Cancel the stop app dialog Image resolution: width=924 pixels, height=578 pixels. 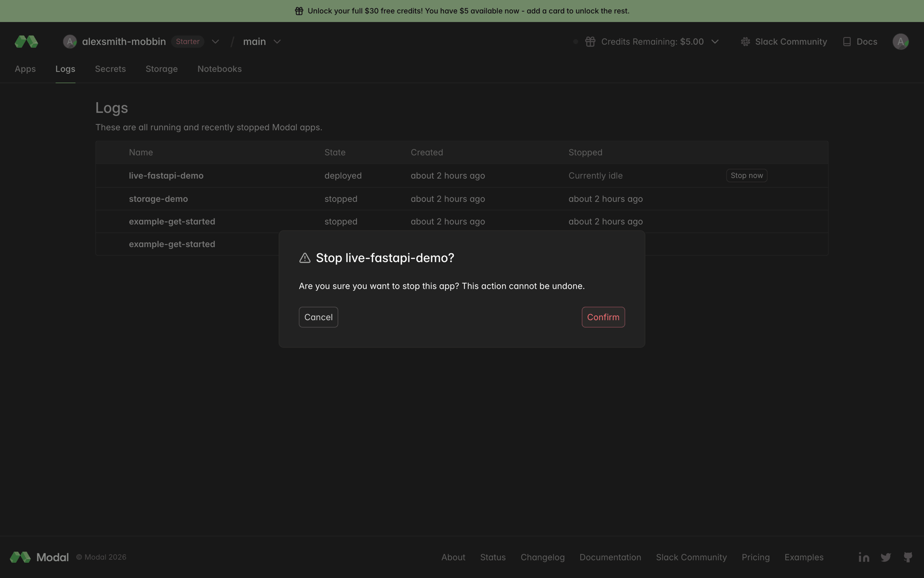(318, 317)
